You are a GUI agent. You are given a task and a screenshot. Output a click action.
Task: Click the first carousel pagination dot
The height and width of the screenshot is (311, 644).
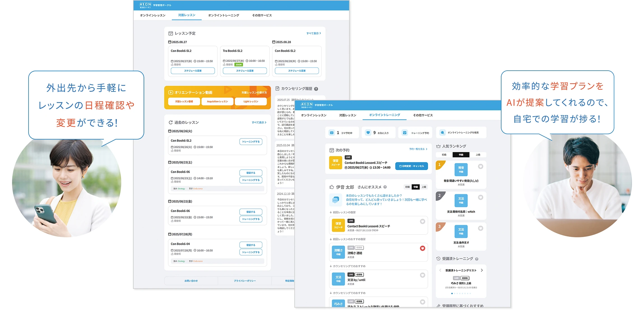pyautogui.click(x=452, y=293)
